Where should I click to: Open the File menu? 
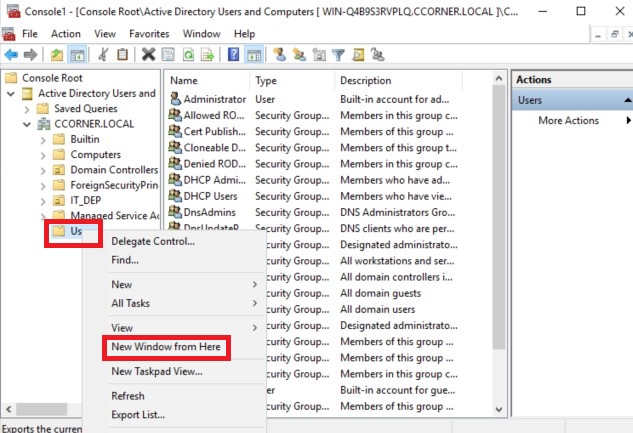30,34
